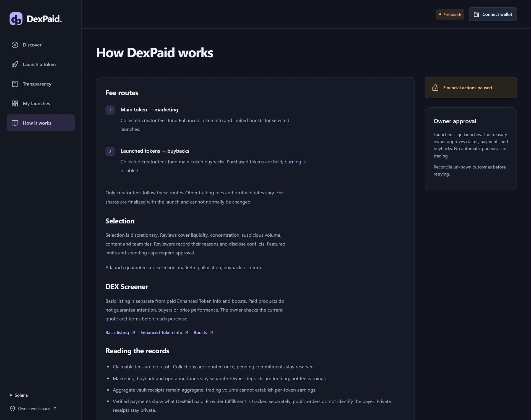Screen dimensions: 531x420
Task: Click the Launched tokens → buybacks heading
Action: pos(155,151)
